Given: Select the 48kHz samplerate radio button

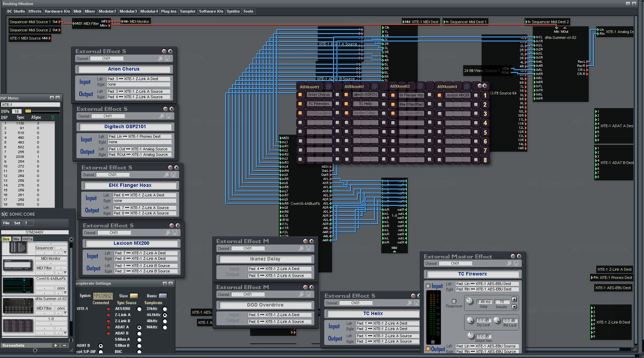Looking at the screenshot, I should click(x=165, y=321).
